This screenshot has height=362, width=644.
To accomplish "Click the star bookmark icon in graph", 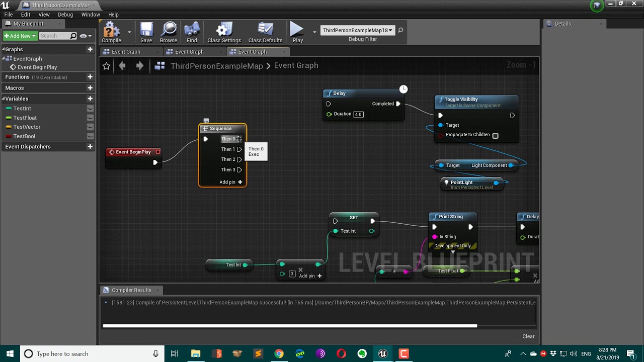I will (106, 66).
